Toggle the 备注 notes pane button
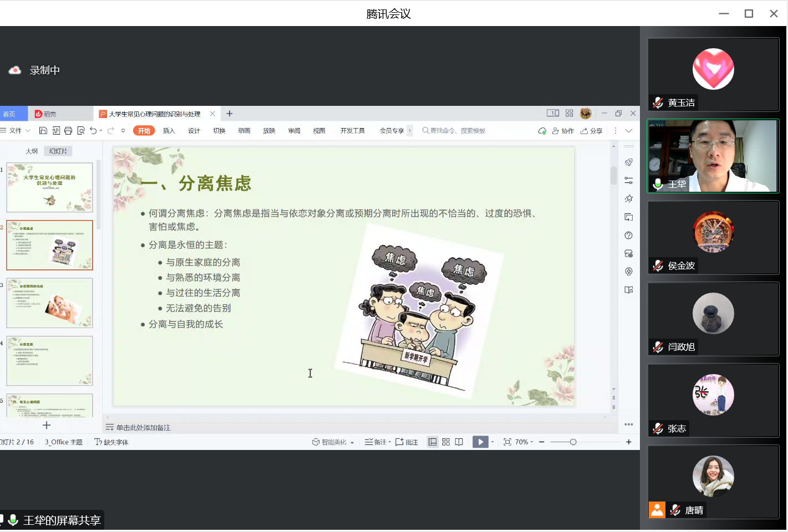Image resolution: width=788 pixels, height=532 pixels. (378, 442)
